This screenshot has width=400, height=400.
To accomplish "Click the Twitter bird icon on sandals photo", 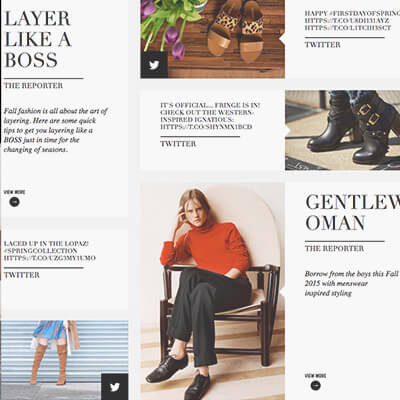I will (x=154, y=65).
